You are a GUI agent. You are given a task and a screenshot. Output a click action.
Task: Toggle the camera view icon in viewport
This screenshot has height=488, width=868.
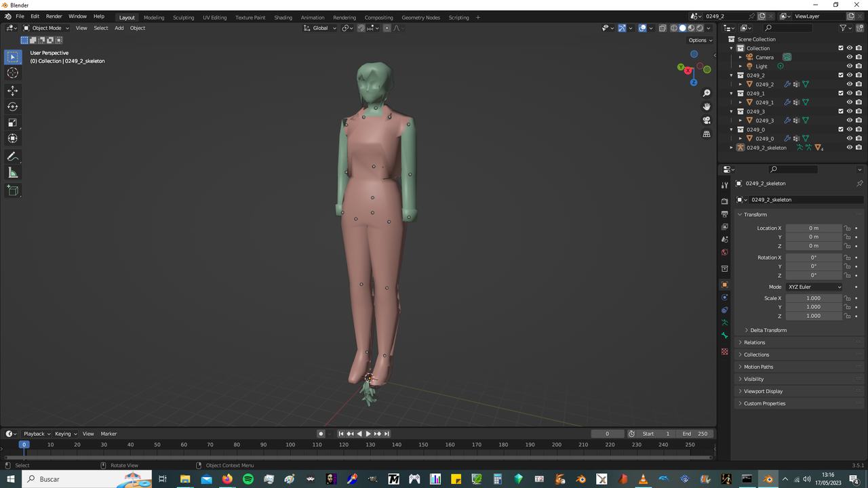[x=707, y=121]
